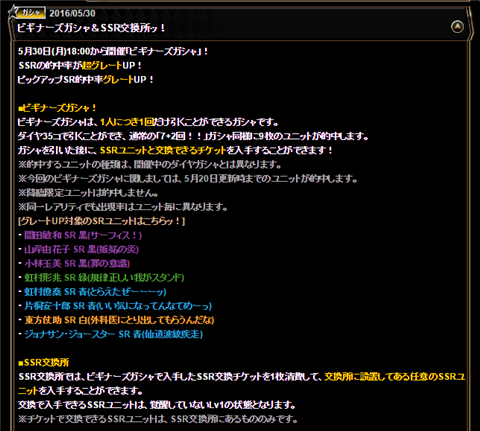This screenshot has width=480, height=431.
Task: Select the date 2016/05/30
Action: click(x=72, y=13)
